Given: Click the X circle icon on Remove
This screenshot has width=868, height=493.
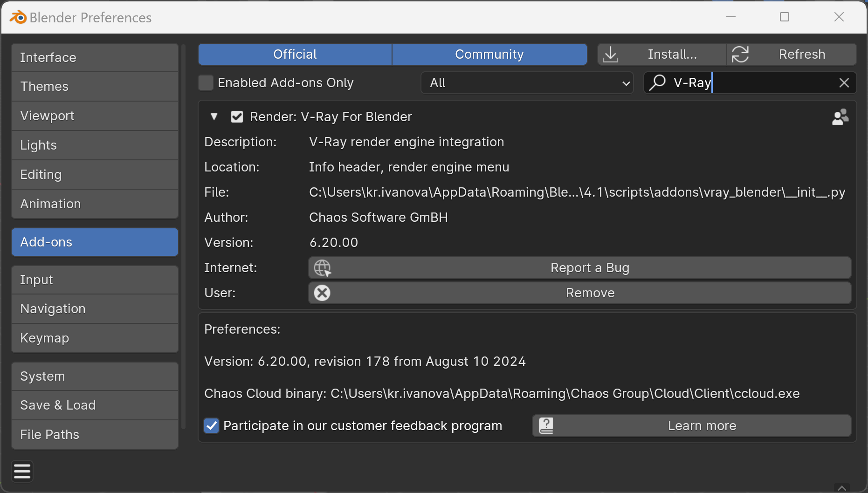Looking at the screenshot, I should coord(322,293).
